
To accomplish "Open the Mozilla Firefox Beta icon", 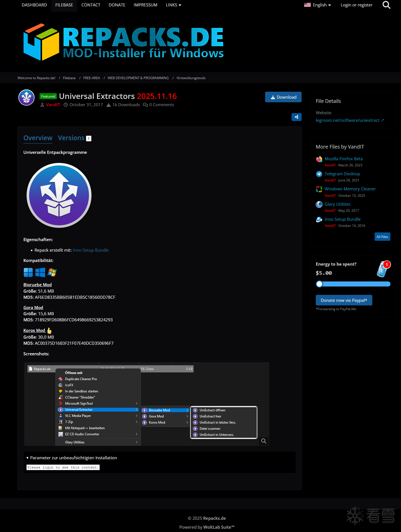I will (x=319, y=159).
